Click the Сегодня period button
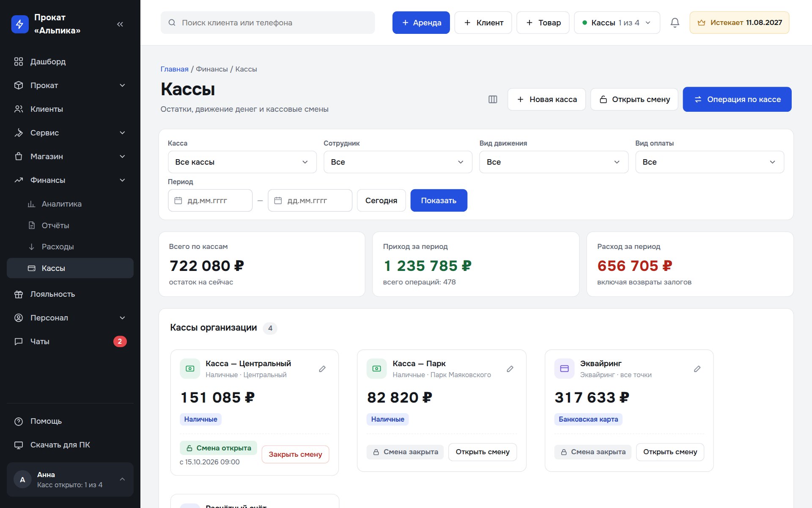 (381, 200)
